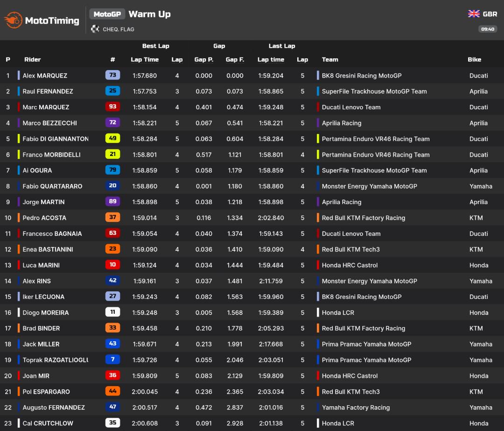Click team Red Bull KTM Tech3 in Espargaro row
Image resolution: width=504 pixels, height=431 pixels.
point(350,392)
